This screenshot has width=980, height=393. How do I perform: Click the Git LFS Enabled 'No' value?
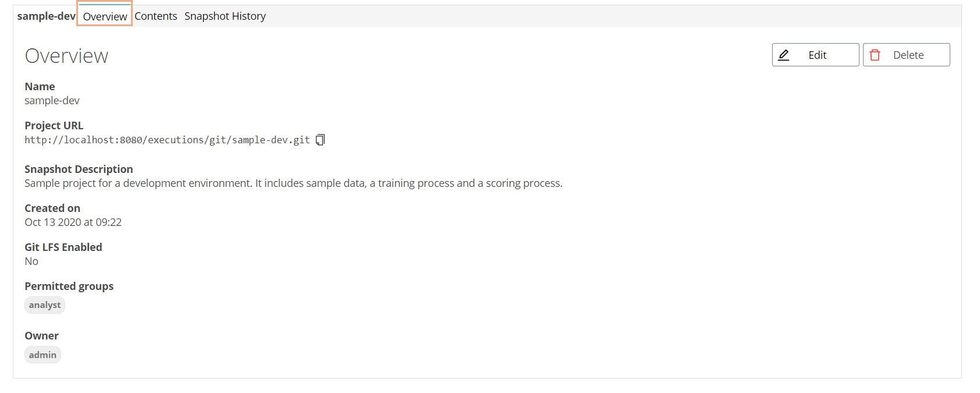pyautogui.click(x=31, y=261)
